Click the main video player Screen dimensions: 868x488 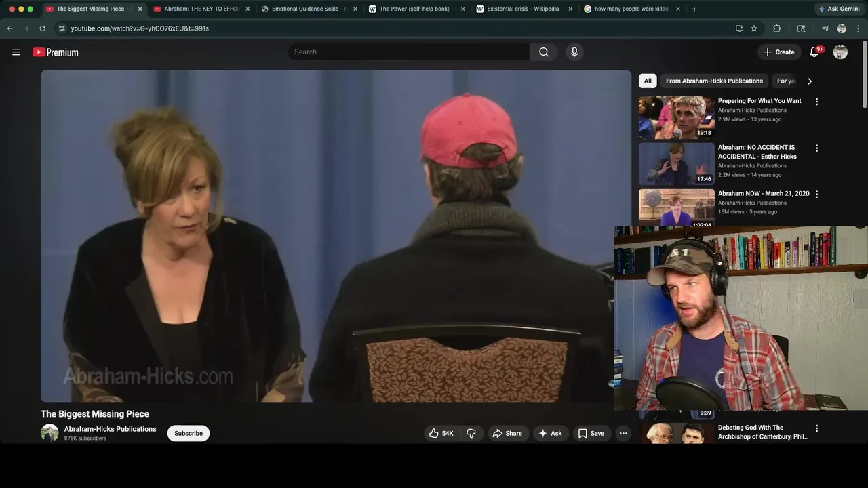pos(336,236)
